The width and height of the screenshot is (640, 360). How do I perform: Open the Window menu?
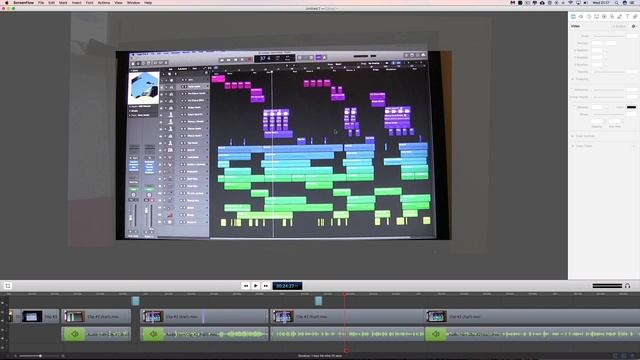tap(133, 3)
